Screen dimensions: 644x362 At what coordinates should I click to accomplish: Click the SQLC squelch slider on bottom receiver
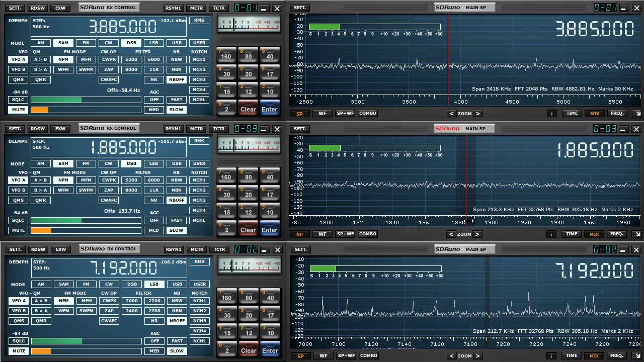pyautogui.click(x=86, y=341)
